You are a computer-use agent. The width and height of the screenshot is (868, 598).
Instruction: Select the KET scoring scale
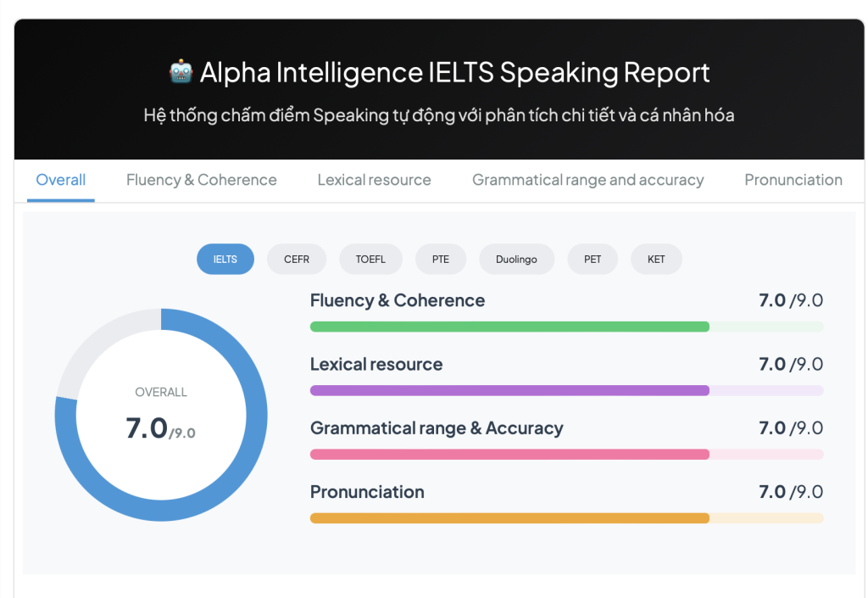click(x=656, y=259)
